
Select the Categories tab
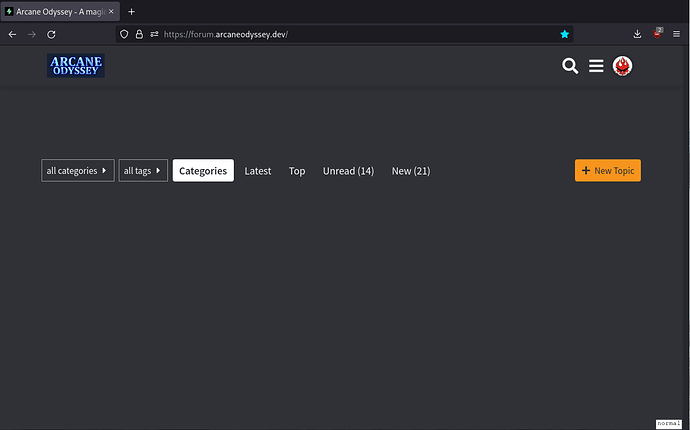point(203,170)
